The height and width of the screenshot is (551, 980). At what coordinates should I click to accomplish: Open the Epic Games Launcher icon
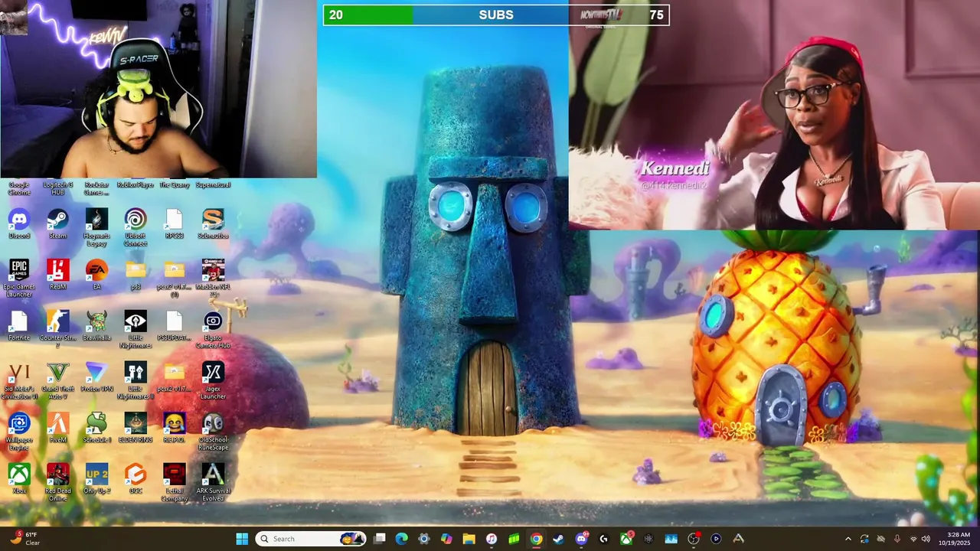point(19,279)
